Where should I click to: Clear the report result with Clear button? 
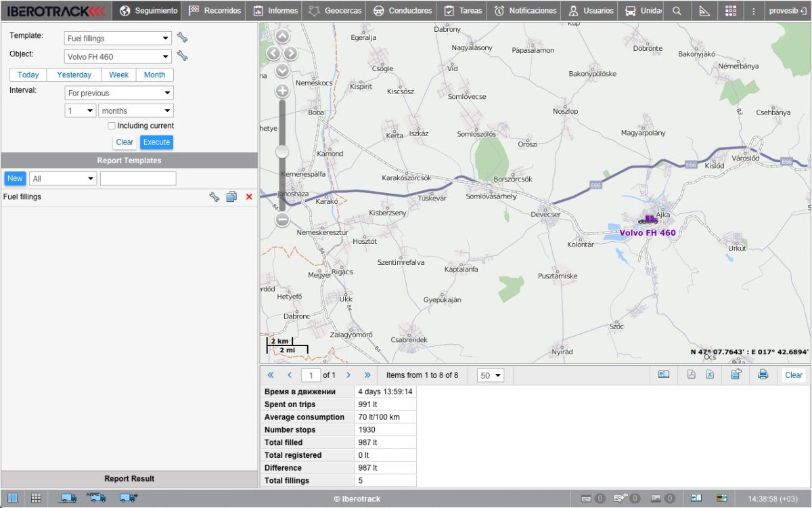794,375
